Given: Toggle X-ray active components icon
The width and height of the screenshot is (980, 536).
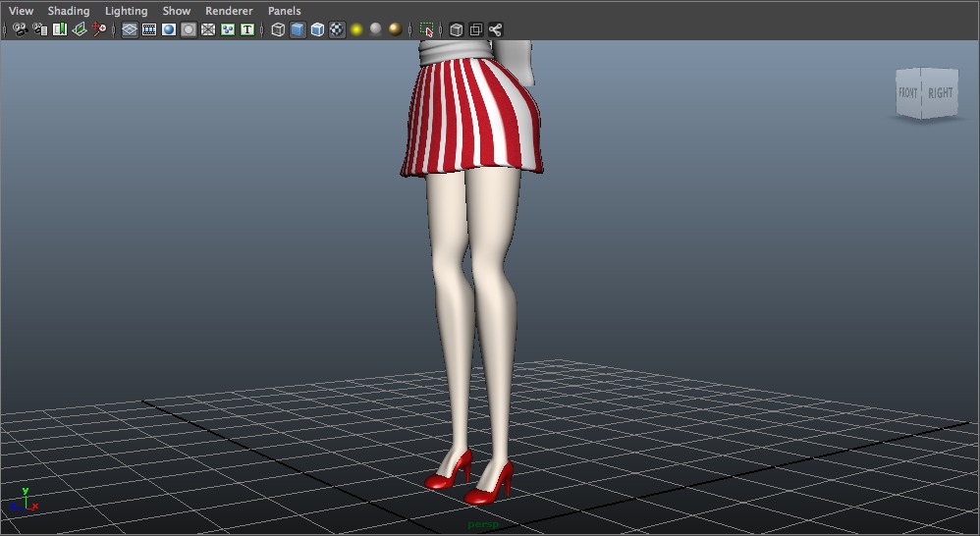Looking at the screenshot, I should pos(476,29).
